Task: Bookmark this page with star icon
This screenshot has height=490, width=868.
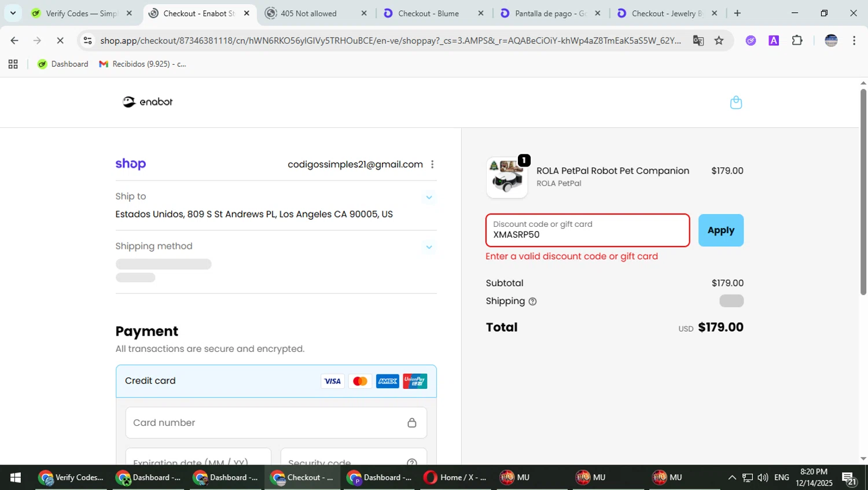Action: 719,40
